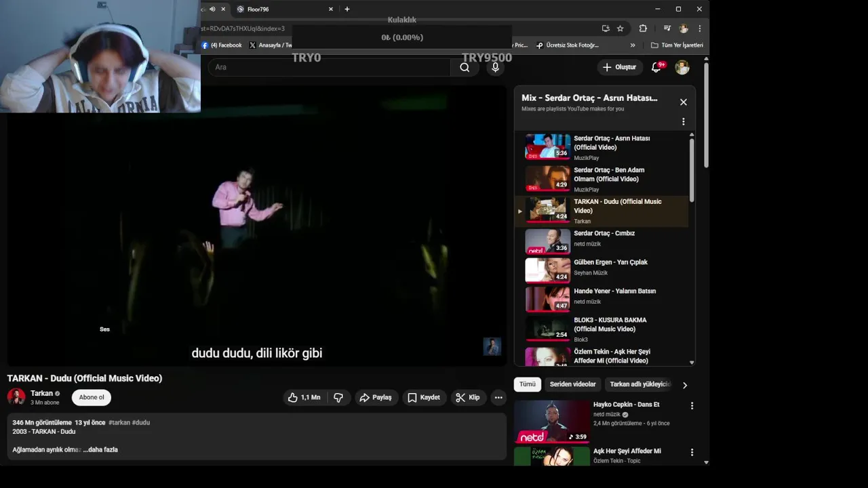Select Hande Yener - Yalanın Batsın item
Screen dimensions: 868x488
tap(602, 299)
